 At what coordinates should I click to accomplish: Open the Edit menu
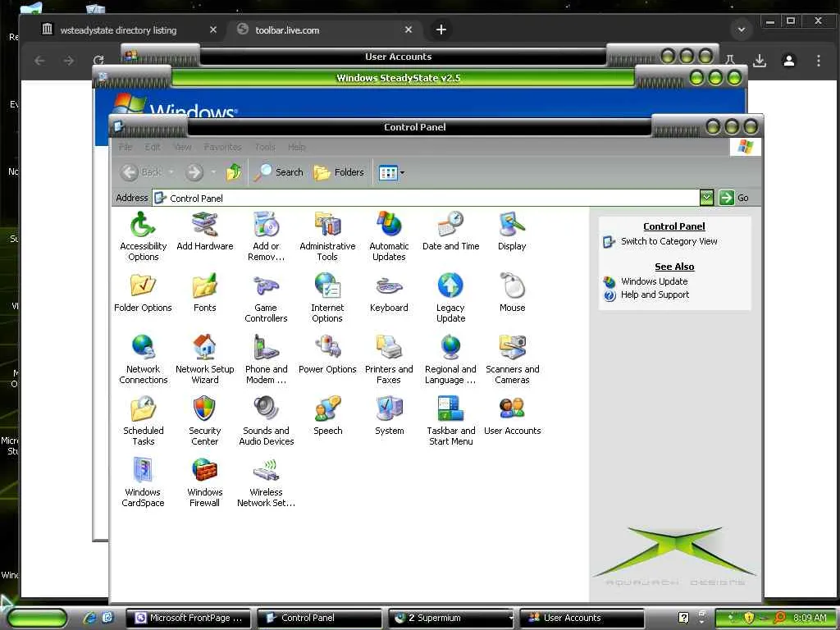click(153, 147)
